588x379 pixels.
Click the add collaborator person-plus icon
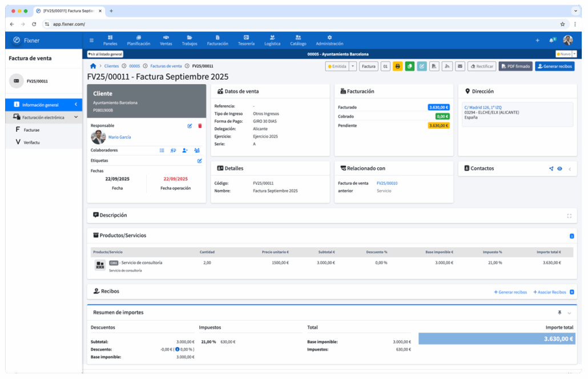tap(185, 150)
